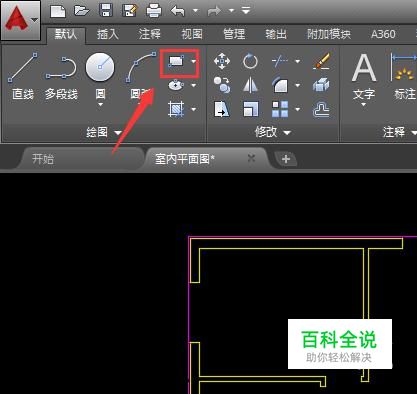The height and width of the screenshot is (394, 417).
Task: Click the Save As icon
Action: pos(130,10)
